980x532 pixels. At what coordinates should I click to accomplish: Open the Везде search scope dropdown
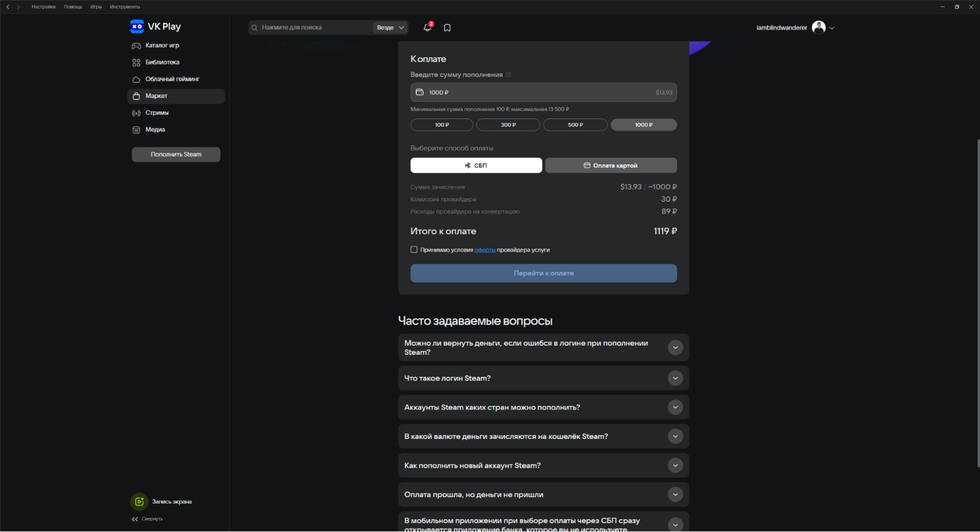click(390, 27)
